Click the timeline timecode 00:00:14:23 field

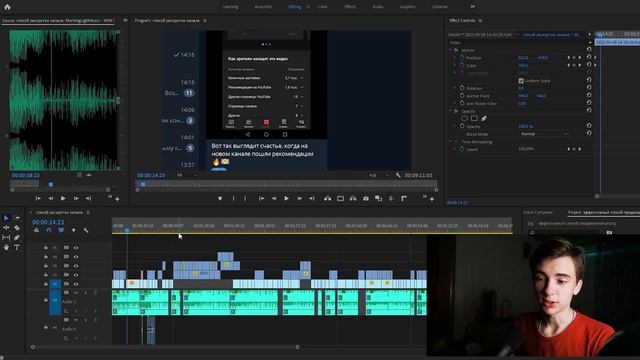(48, 222)
